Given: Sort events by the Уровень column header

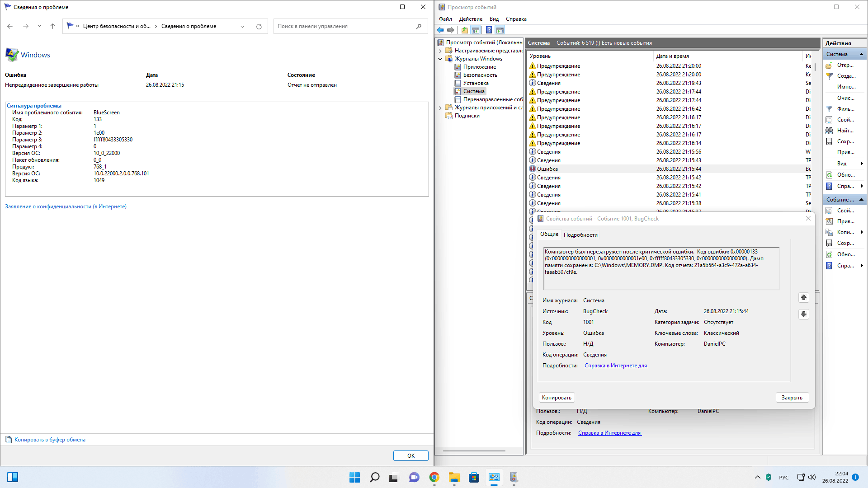Looking at the screenshot, I should coord(590,56).
